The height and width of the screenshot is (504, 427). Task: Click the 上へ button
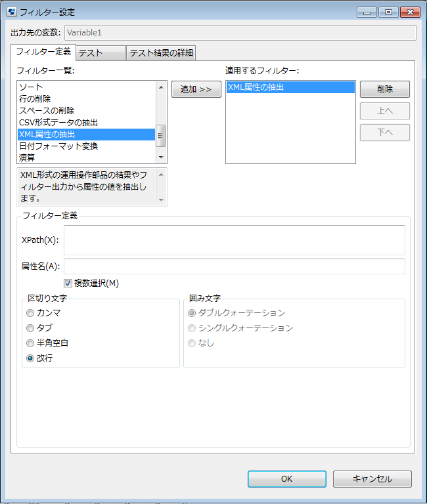pos(385,111)
